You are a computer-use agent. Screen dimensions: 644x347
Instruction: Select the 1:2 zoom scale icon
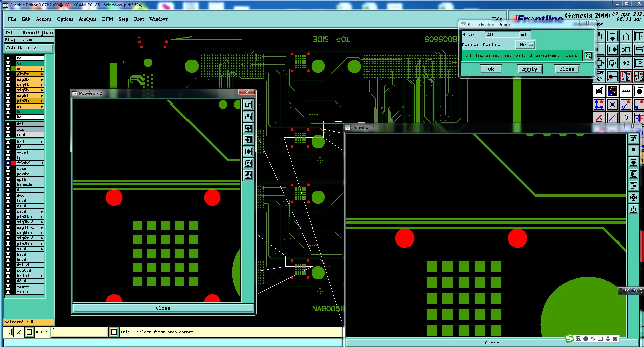click(626, 63)
